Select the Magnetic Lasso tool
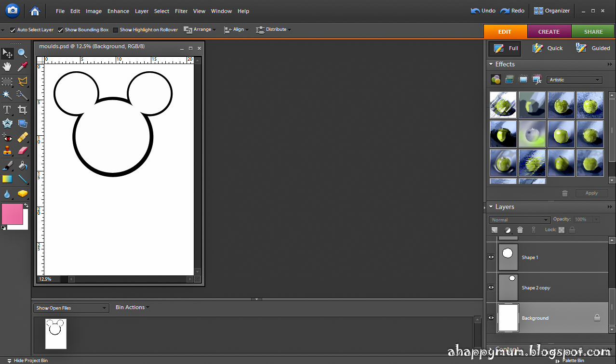This screenshot has width=616, height=364. (x=22, y=81)
